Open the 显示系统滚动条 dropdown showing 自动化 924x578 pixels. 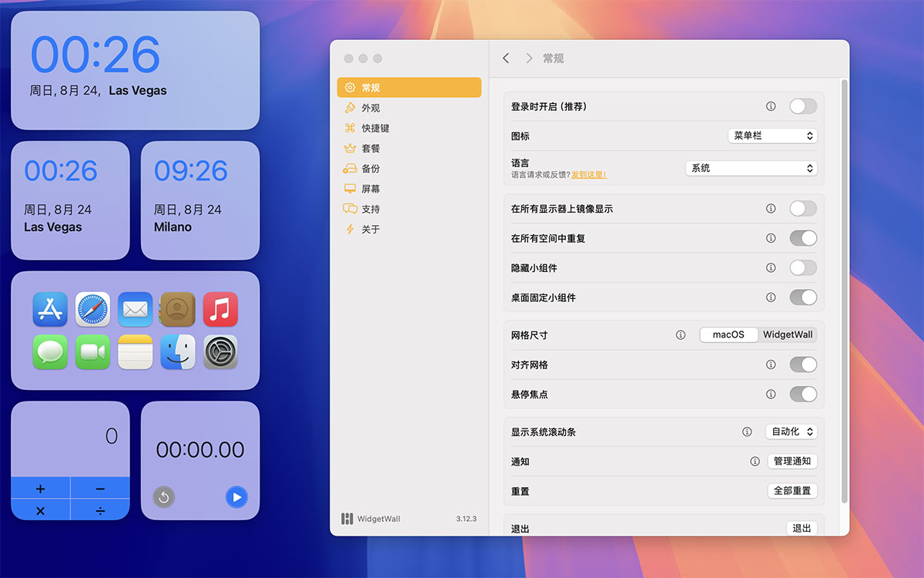[791, 432]
